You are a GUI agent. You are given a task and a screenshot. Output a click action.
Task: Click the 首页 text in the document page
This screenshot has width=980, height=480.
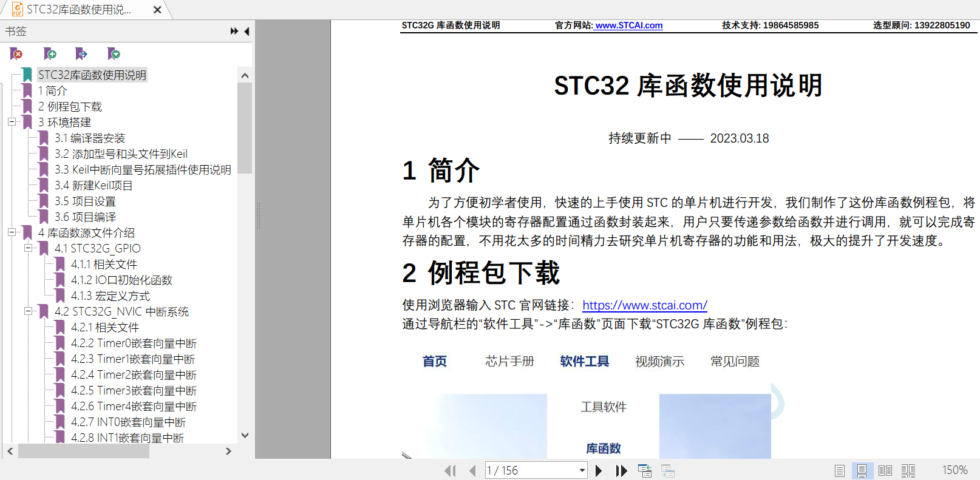coord(435,362)
